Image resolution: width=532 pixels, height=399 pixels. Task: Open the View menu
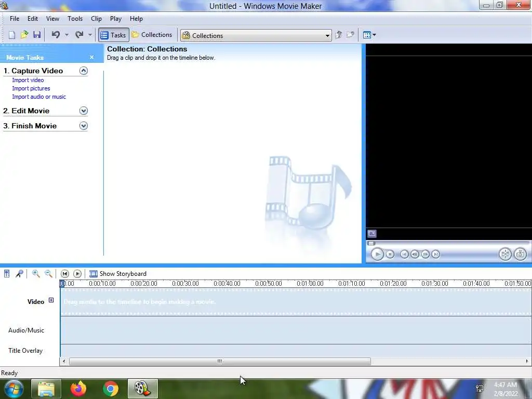click(x=52, y=19)
